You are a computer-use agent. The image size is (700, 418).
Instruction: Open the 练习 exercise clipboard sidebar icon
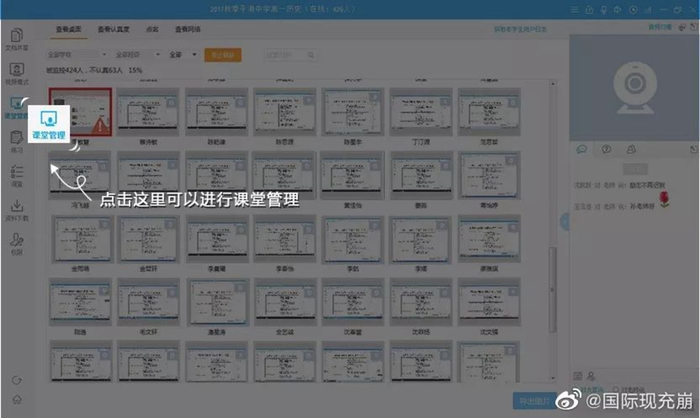(x=17, y=142)
